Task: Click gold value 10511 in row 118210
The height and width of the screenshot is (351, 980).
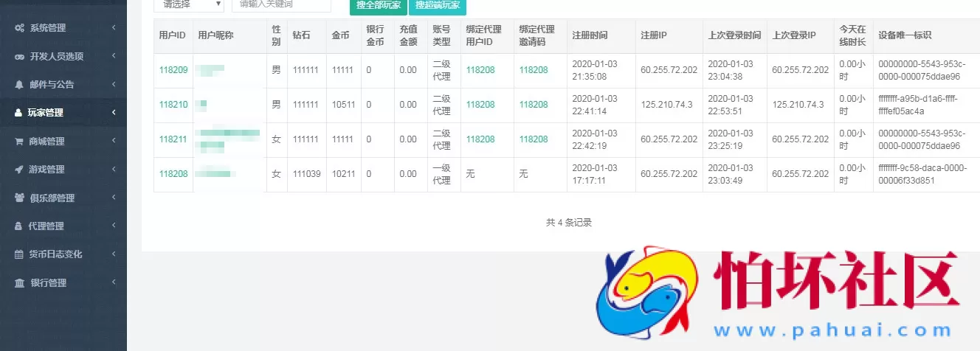Action: pyautogui.click(x=343, y=105)
